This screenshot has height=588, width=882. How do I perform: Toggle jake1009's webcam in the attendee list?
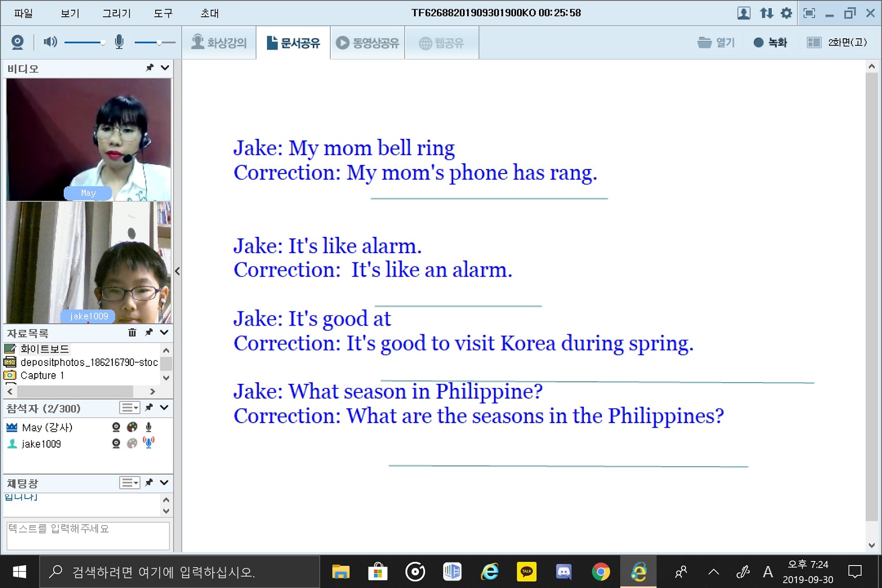click(116, 444)
